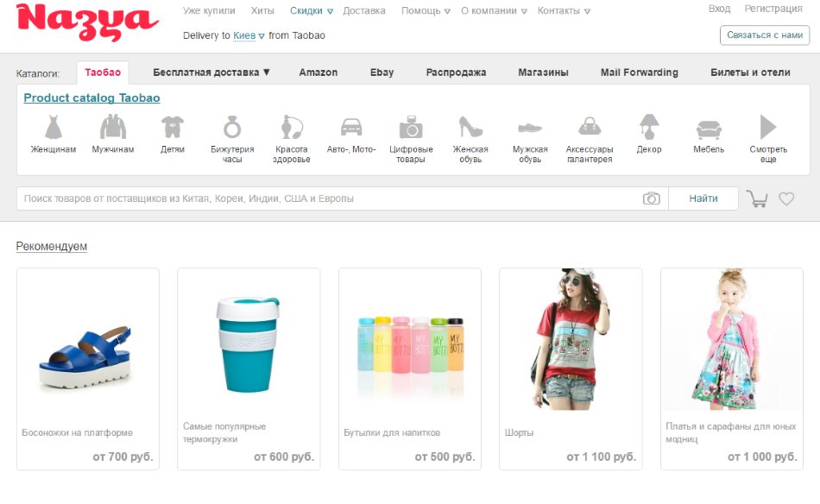820x504 pixels.
Task: Click Платья и сарафаны для юных модниц
Action: coord(730,433)
